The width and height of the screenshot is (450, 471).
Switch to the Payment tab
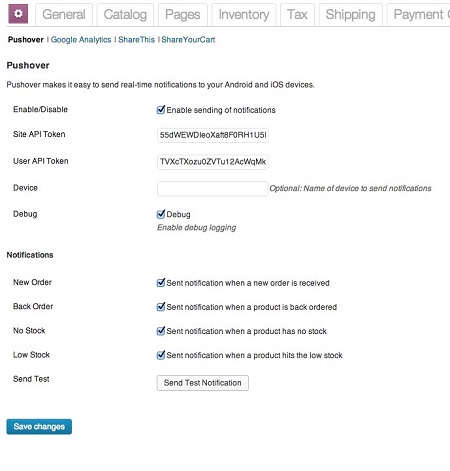[419, 14]
